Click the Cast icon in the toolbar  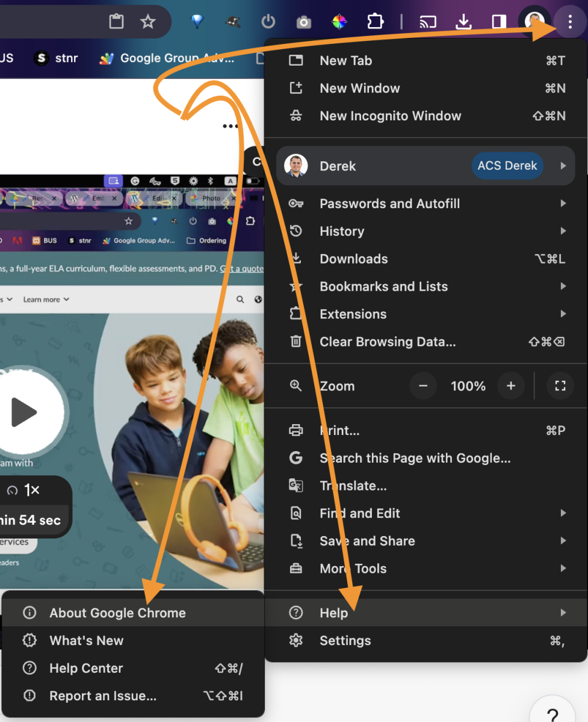(x=428, y=22)
